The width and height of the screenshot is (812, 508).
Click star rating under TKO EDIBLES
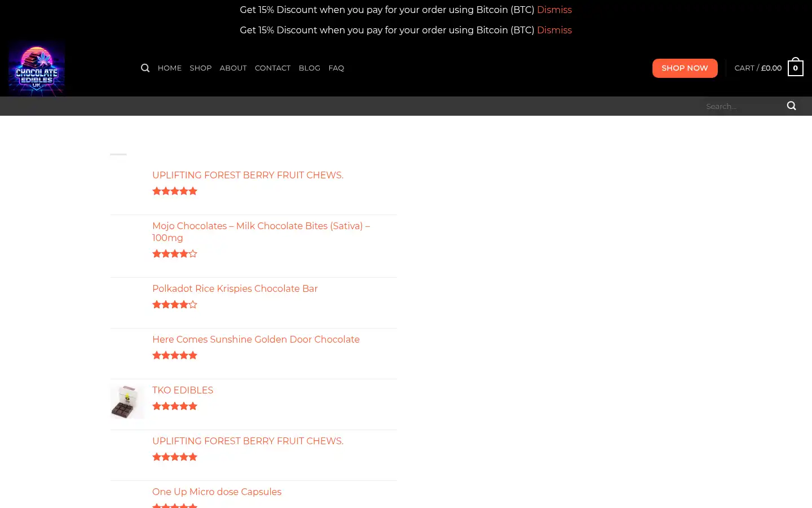(x=175, y=406)
